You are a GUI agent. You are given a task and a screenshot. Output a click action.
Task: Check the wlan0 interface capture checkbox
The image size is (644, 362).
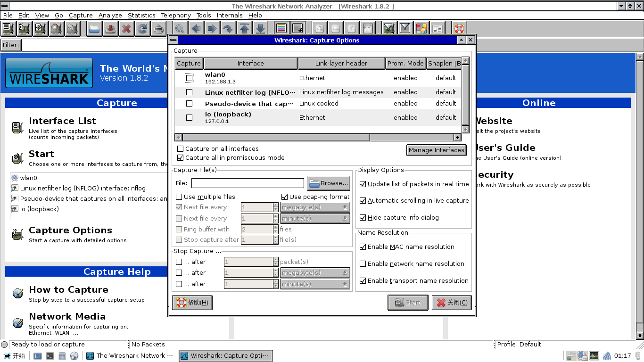coord(189,78)
